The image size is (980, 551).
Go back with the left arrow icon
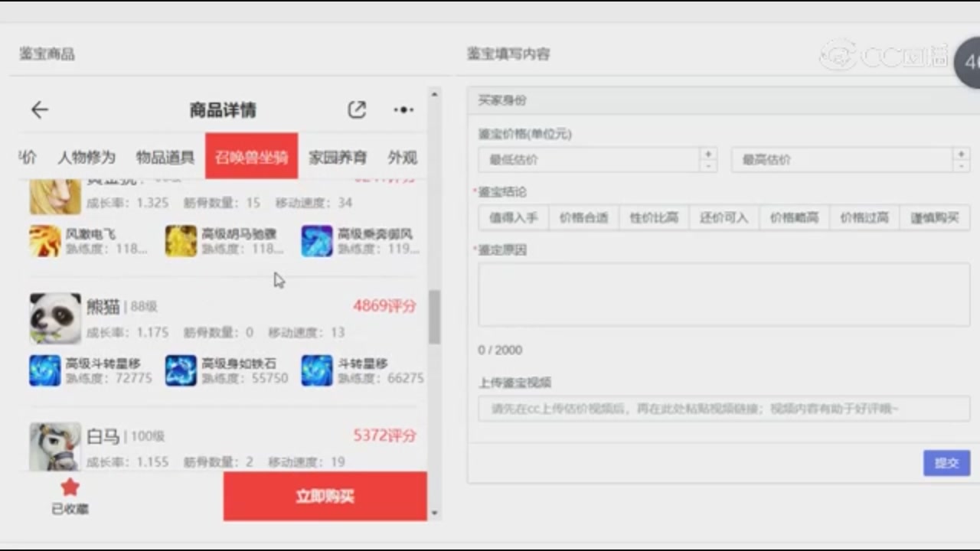(40, 110)
